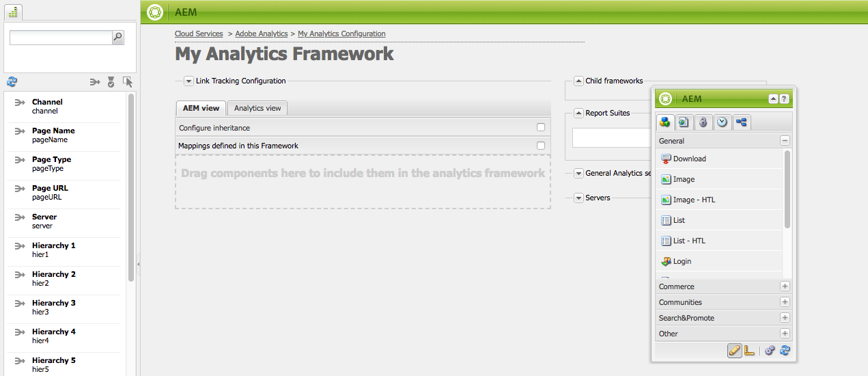
Task: Expand the Search&Promote component group
Action: pyautogui.click(x=785, y=318)
